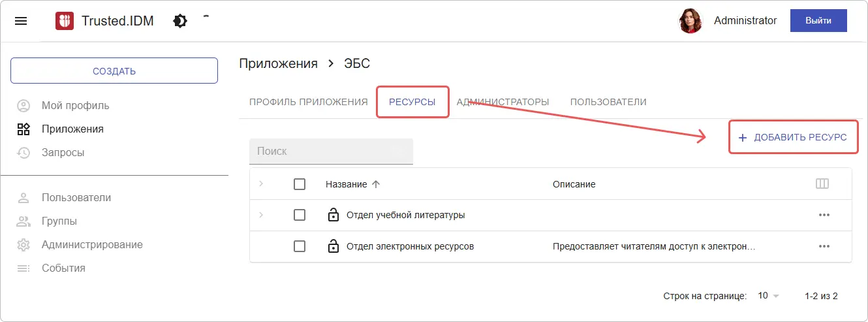Click the Поиск search field

pyautogui.click(x=331, y=152)
